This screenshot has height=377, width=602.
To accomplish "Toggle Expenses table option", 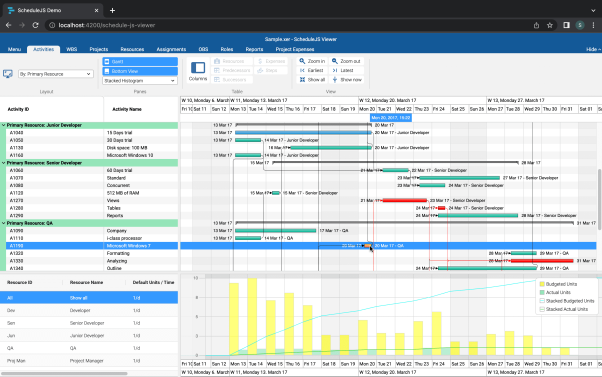I will click(271, 61).
